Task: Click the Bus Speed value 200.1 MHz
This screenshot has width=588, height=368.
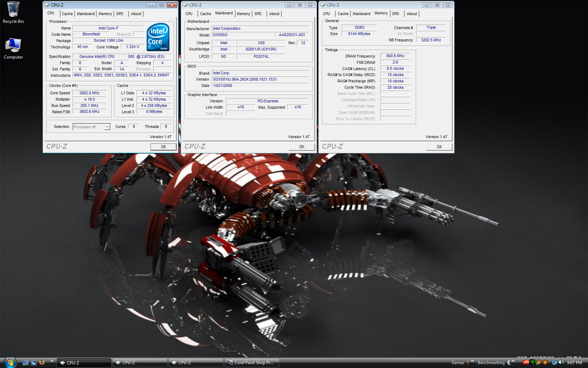Action: pyautogui.click(x=89, y=105)
